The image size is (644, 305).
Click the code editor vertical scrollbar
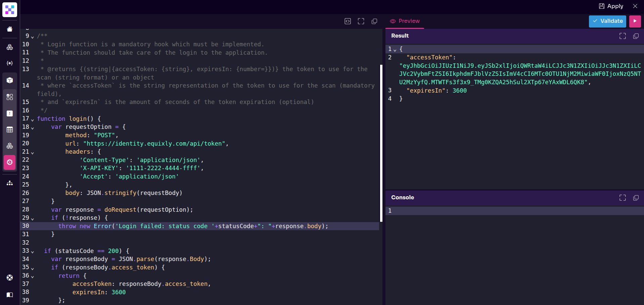[x=381, y=143]
